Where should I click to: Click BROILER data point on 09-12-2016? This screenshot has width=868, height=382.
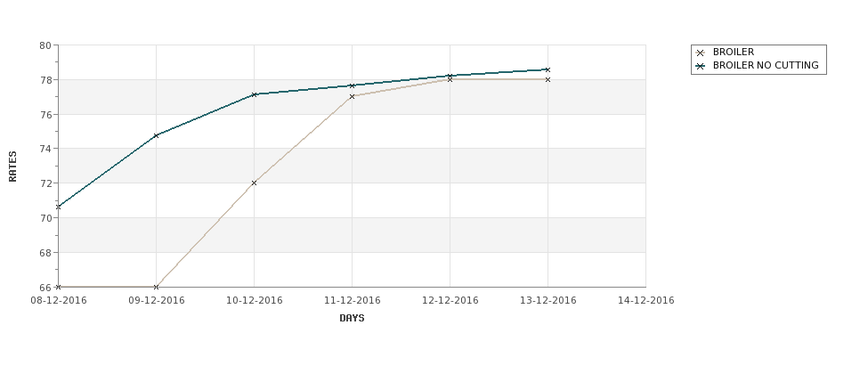click(x=156, y=287)
